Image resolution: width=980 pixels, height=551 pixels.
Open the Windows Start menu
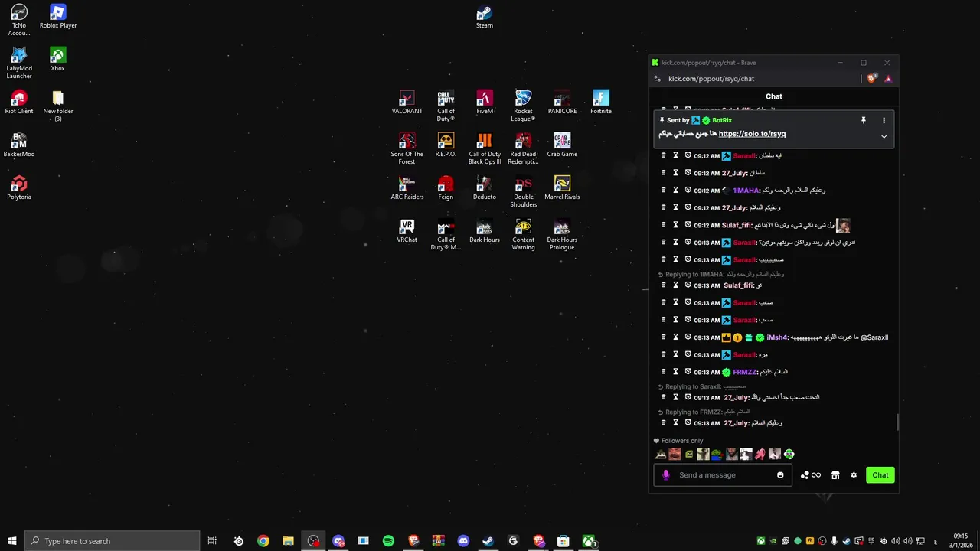point(11,541)
